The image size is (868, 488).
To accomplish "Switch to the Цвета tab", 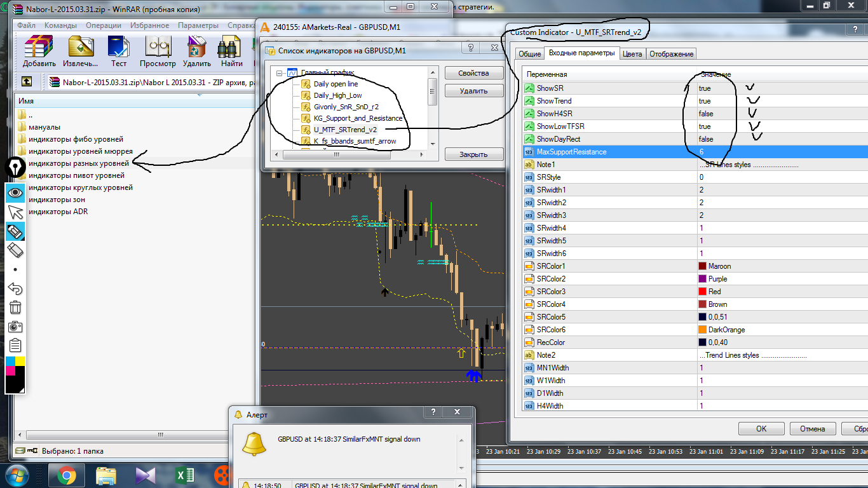I will [x=632, y=54].
